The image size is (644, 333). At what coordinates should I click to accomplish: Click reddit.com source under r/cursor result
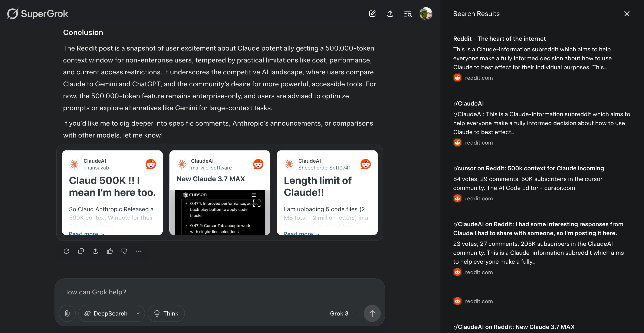[473, 198]
